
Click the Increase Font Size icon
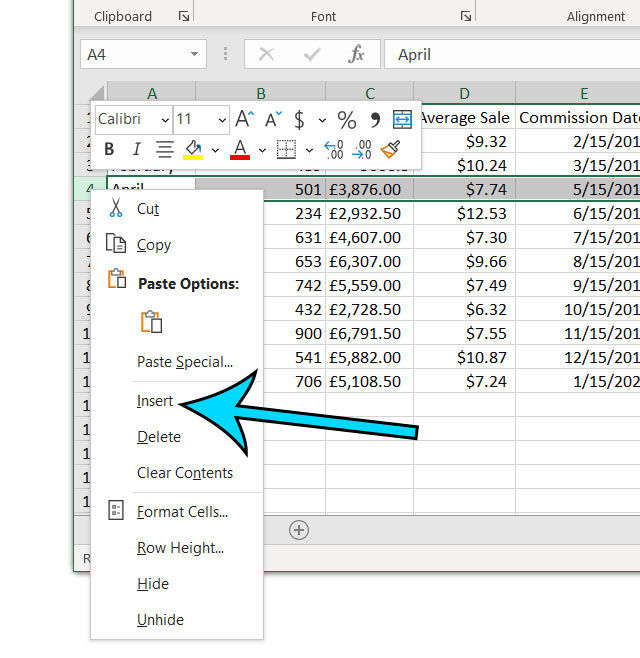[x=245, y=119]
